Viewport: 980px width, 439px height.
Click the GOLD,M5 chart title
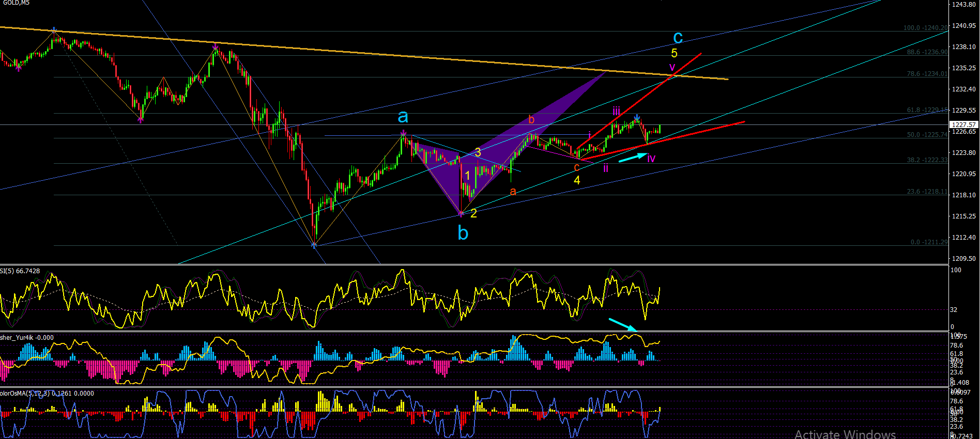[x=16, y=3]
